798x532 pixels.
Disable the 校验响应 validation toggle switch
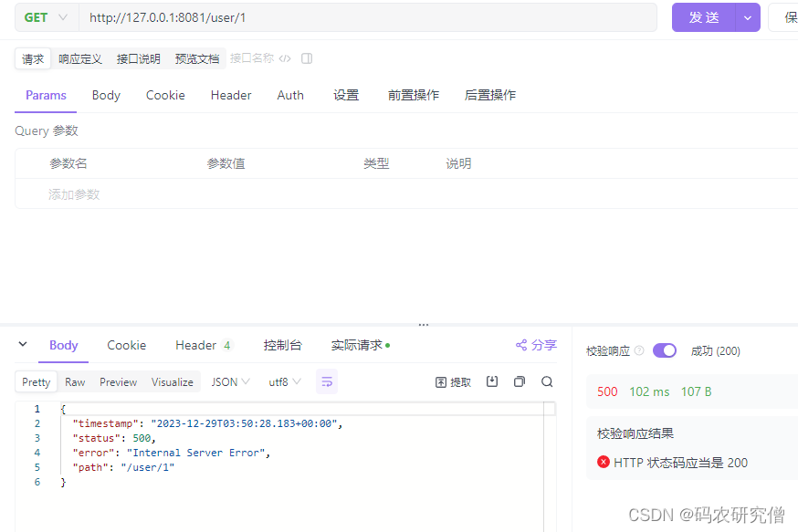[665, 349]
